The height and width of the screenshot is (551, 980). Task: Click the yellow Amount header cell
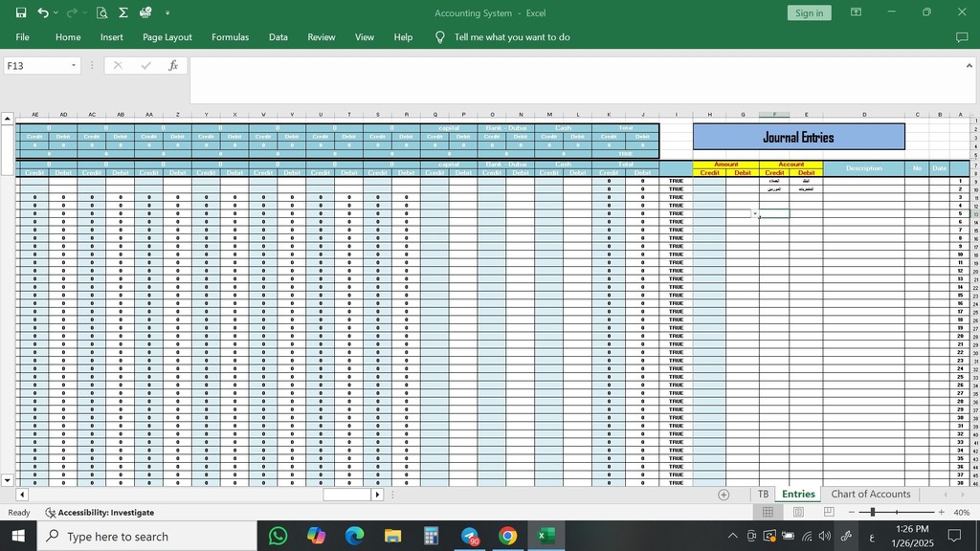coord(725,165)
